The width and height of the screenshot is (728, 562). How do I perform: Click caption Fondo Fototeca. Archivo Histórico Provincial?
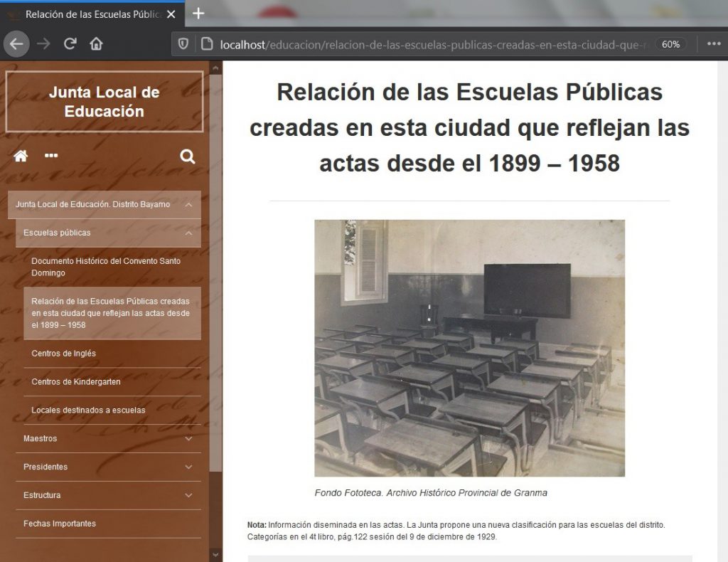coord(431,493)
